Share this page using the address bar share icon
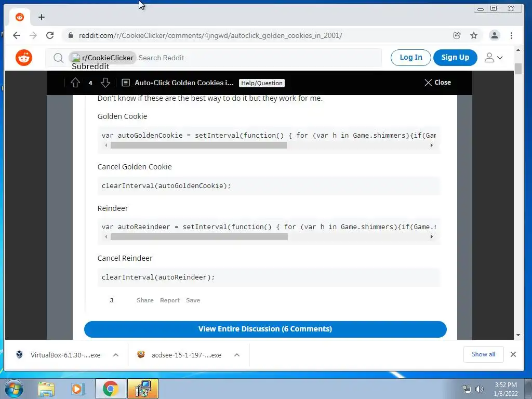 (457, 35)
